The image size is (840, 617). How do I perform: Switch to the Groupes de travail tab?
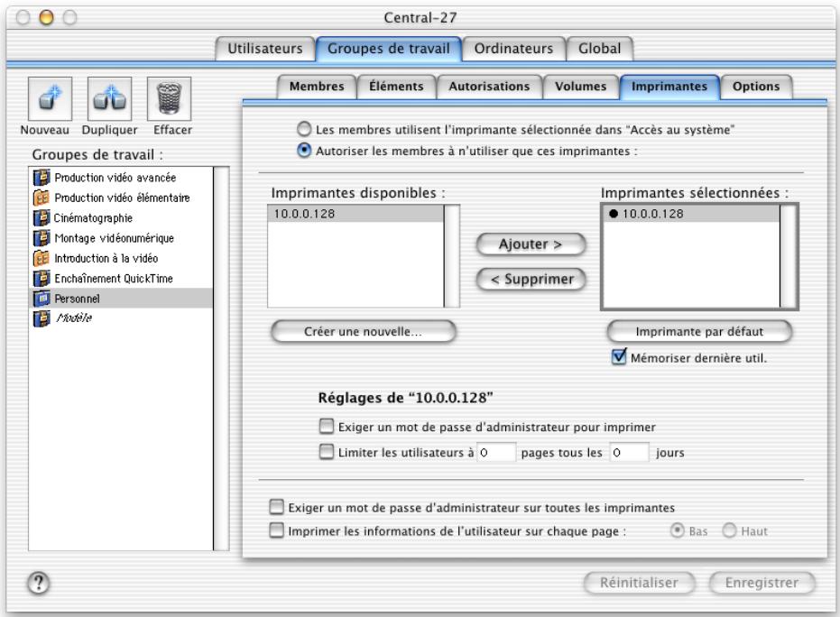coord(388,49)
